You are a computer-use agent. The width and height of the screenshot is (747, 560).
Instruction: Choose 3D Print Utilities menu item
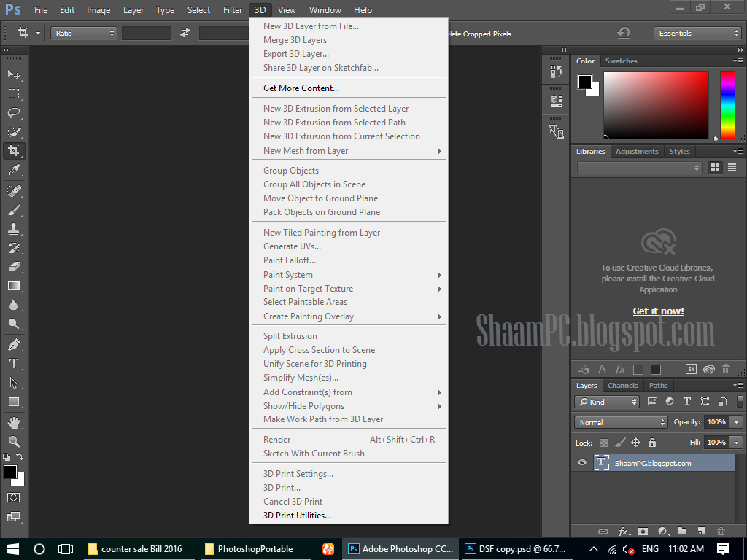298,516
